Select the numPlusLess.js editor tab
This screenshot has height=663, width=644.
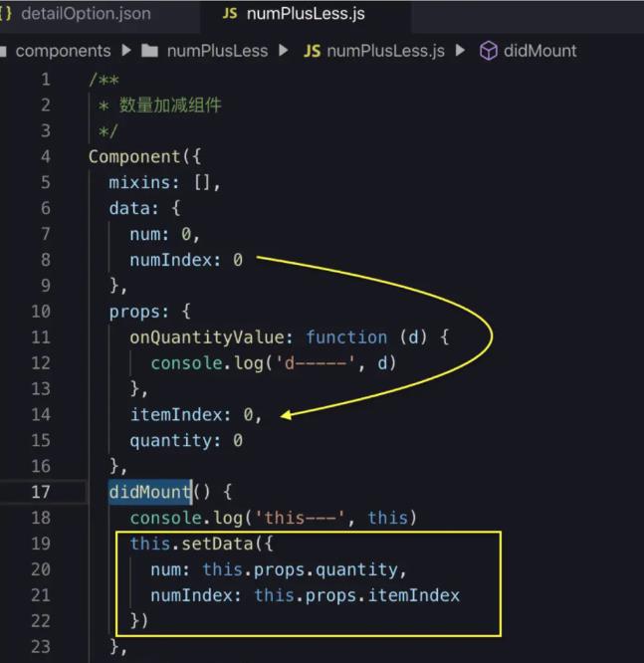point(306,14)
